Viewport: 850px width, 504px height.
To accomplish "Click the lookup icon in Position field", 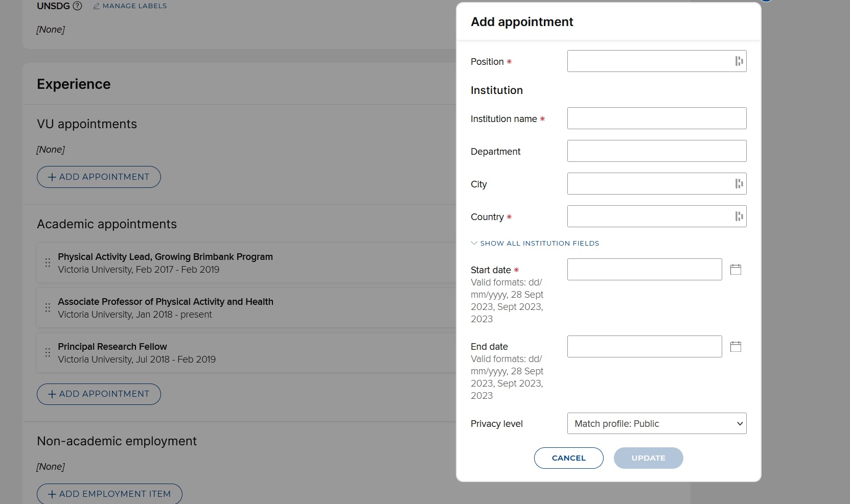I will [739, 61].
